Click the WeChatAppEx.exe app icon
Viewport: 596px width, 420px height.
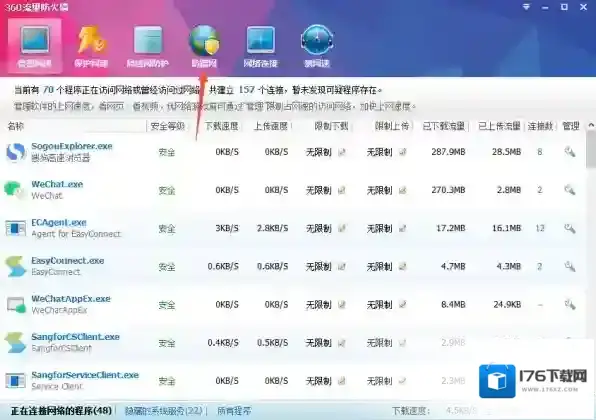point(16,304)
